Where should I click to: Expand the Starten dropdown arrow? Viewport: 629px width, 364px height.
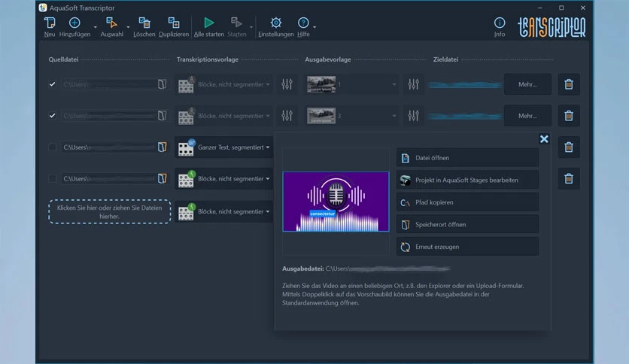click(x=251, y=27)
